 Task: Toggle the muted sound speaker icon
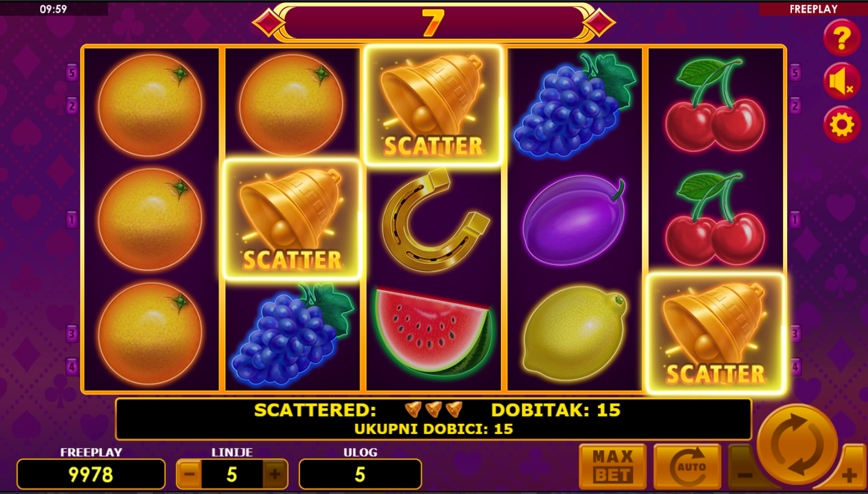[x=842, y=82]
